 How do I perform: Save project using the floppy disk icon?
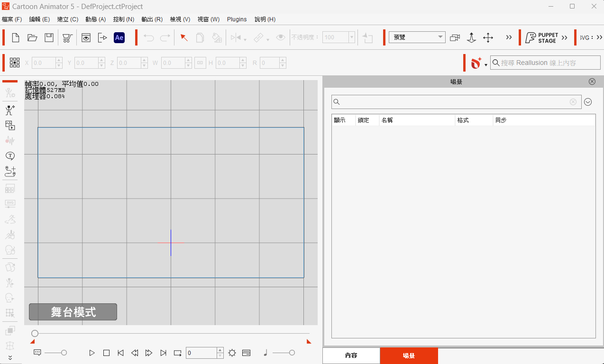[x=49, y=38]
